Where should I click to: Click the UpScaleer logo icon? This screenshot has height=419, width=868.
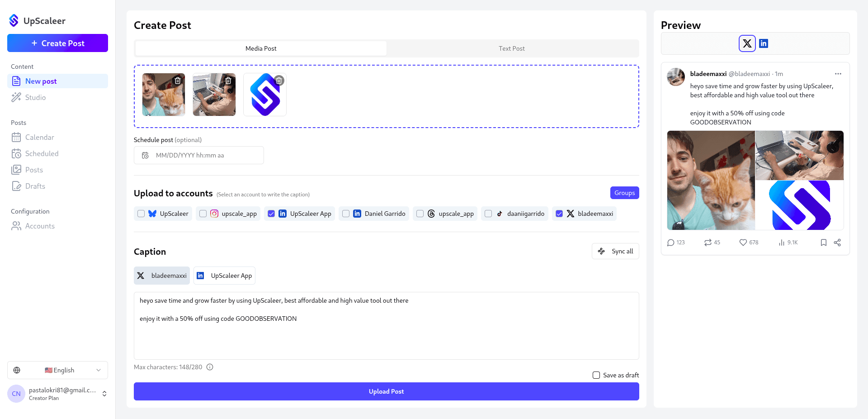tap(14, 20)
